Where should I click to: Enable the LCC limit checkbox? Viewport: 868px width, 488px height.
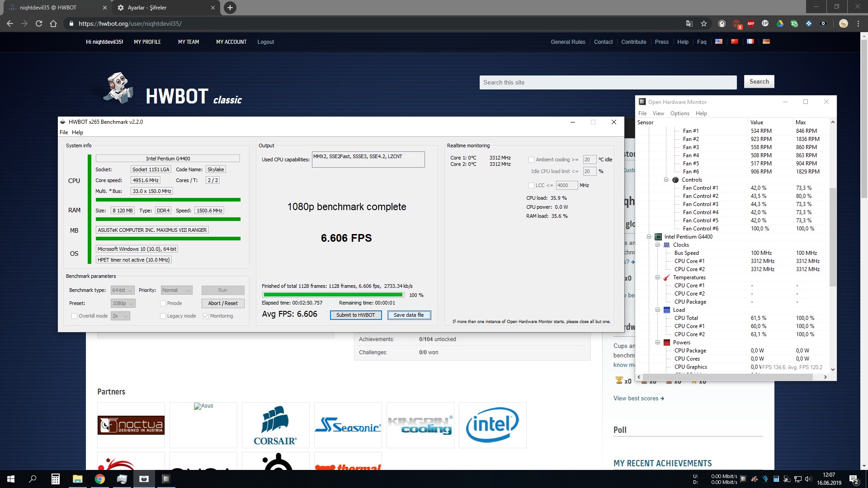[531, 185]
